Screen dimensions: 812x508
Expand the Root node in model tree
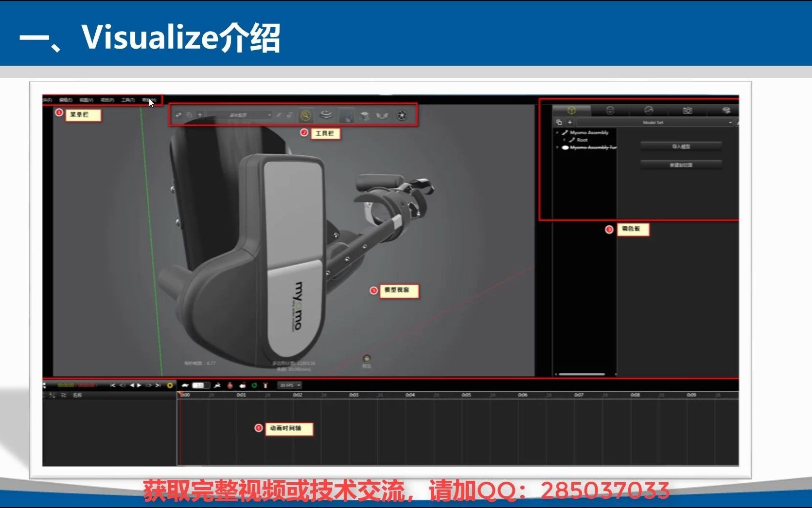point(564,140)
